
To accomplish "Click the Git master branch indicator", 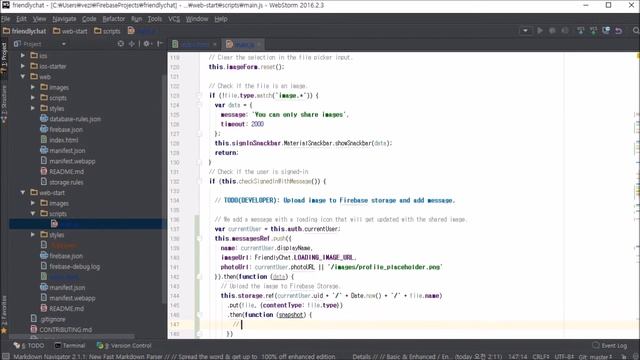I will (595, 356).
